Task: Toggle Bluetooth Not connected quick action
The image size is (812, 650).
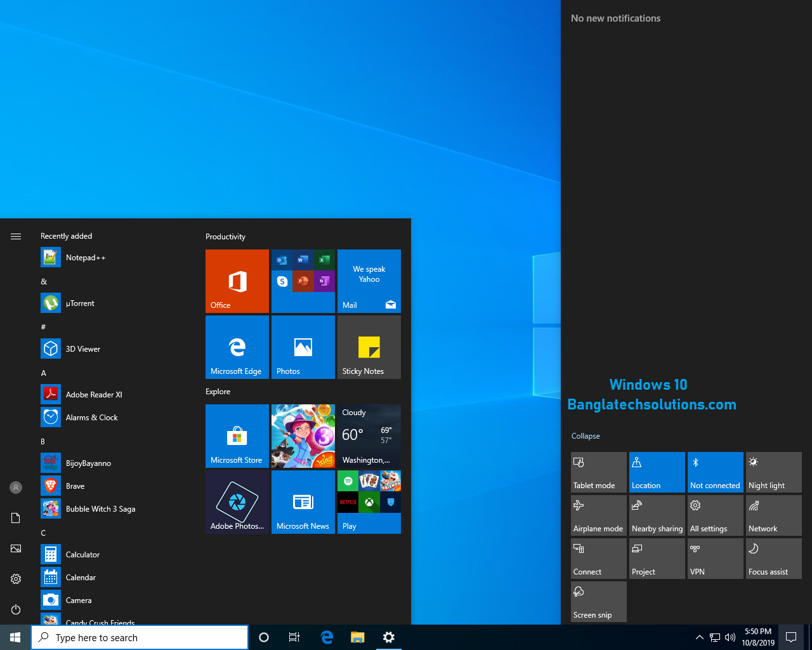Action: pos(716,472)
